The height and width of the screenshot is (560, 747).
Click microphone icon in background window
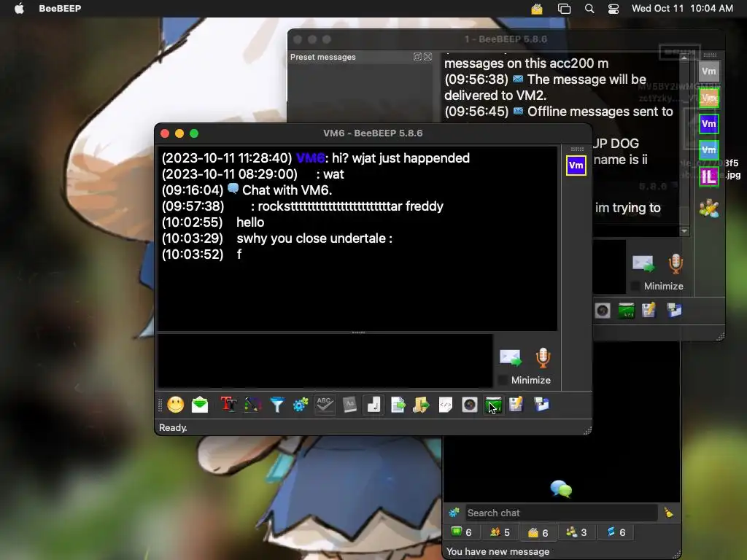coord(676,264)
